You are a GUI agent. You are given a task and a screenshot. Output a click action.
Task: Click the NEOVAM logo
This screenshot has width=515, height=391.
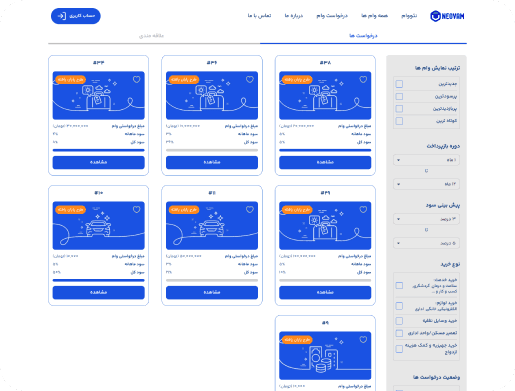click(447, 16)
